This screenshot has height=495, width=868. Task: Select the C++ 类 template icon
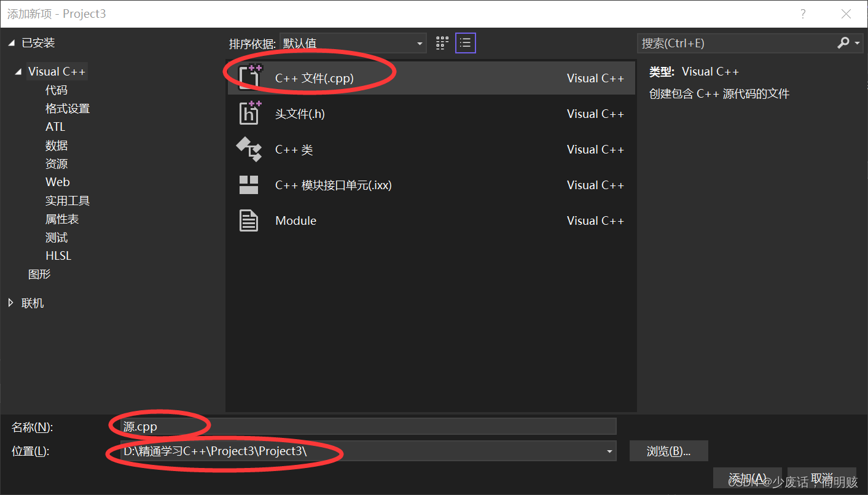249,149
